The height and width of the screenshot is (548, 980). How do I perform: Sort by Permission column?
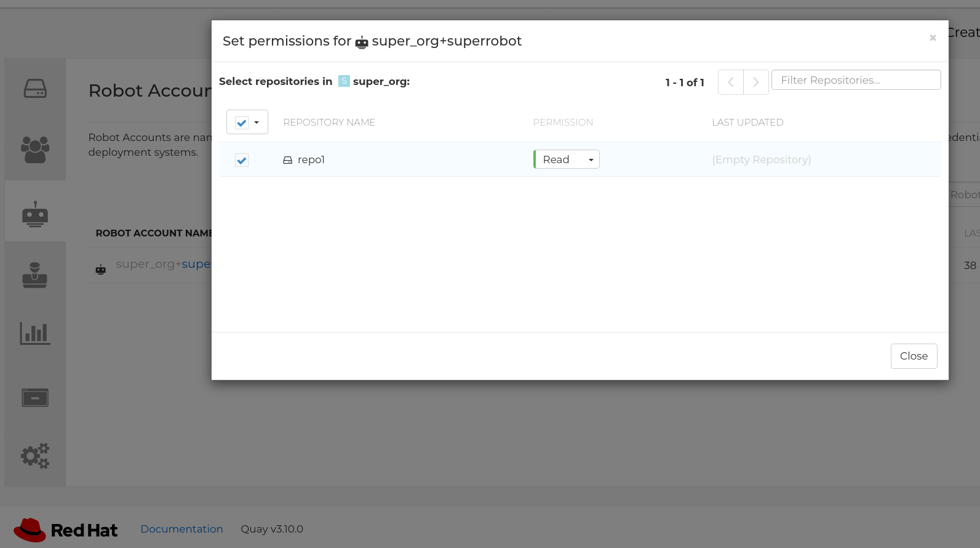563,123
